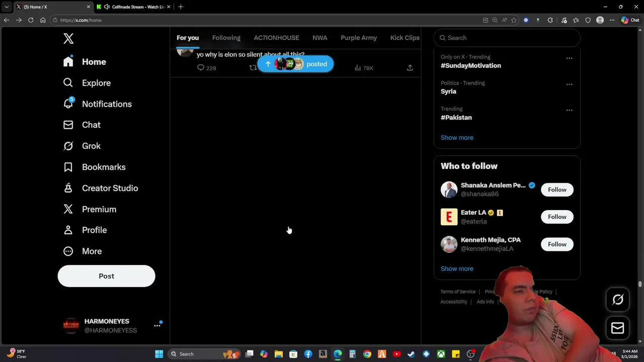This screenshot has width=644, height=362.
Task: Open a new browser tab
Action: (181, 7)
